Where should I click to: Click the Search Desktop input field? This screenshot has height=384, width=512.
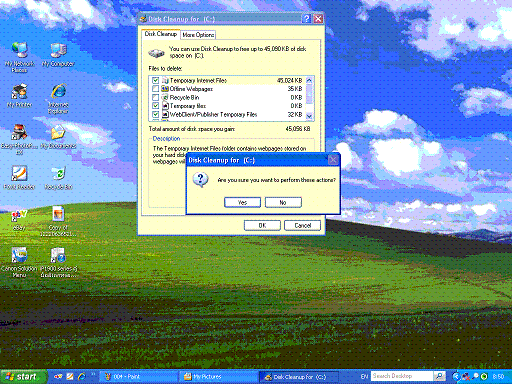coord(402,376)
